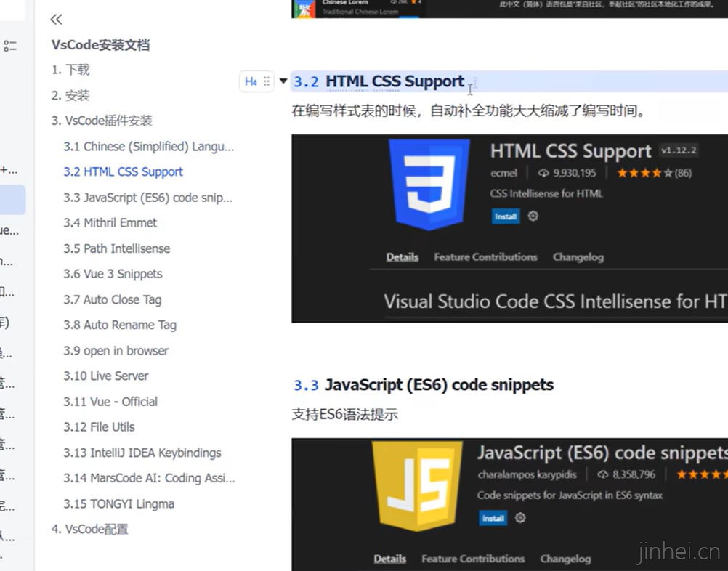Viewport: 728px width, 571px height.
Task: Jump to 3.1 Chinese (Simplified) Langu... in outline
Action: tap(149, 147)
